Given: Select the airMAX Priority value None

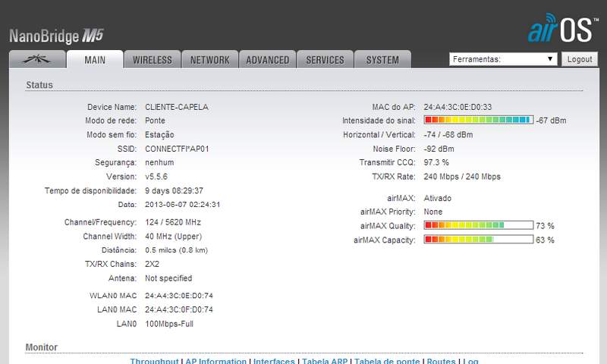Looking at the screenshot, I should (432, 212).
